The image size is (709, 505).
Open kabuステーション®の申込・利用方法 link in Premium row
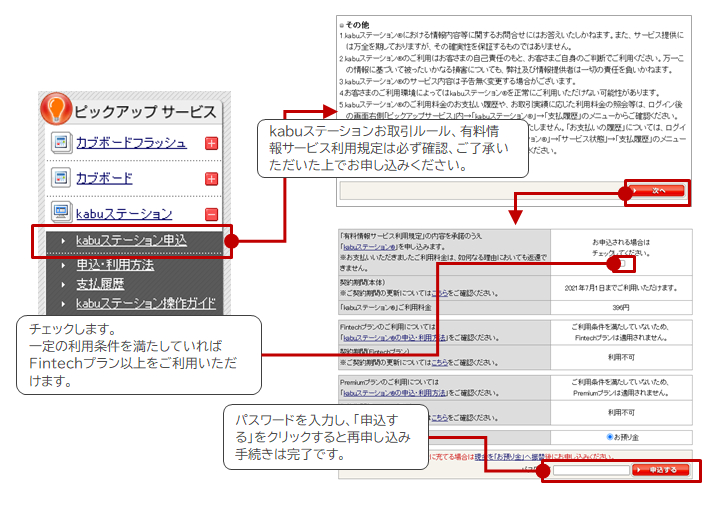(x=394, y=393)
